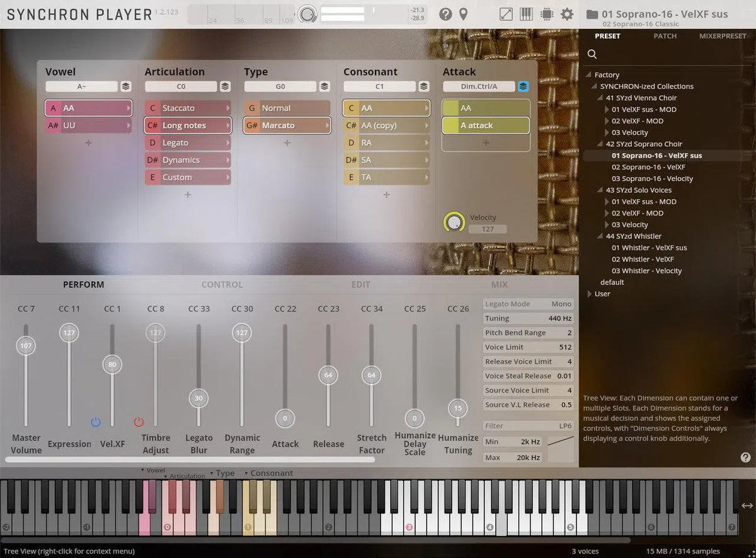
Task: Adjust the Velocity knob in the Attack panel
Action: [454, 222]
